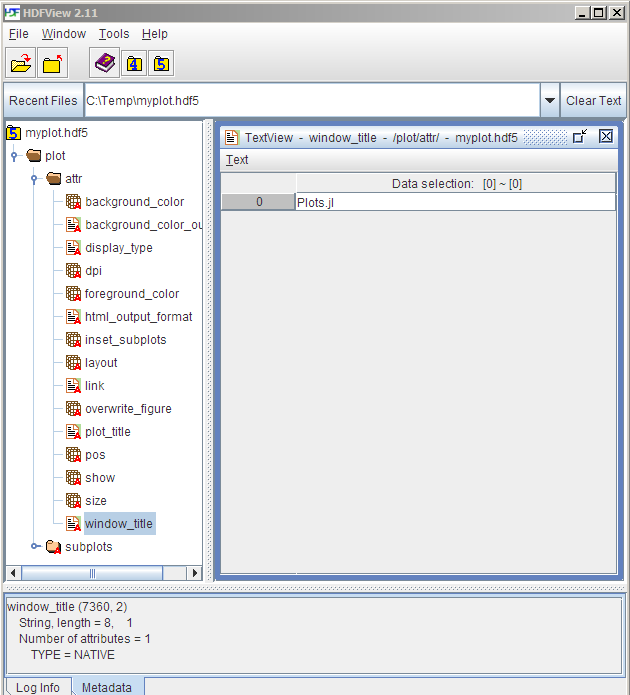The width and height of the screenshot is (630, 695).
Task: Click the subplots group folder icon
Action: tap(53, 547)
